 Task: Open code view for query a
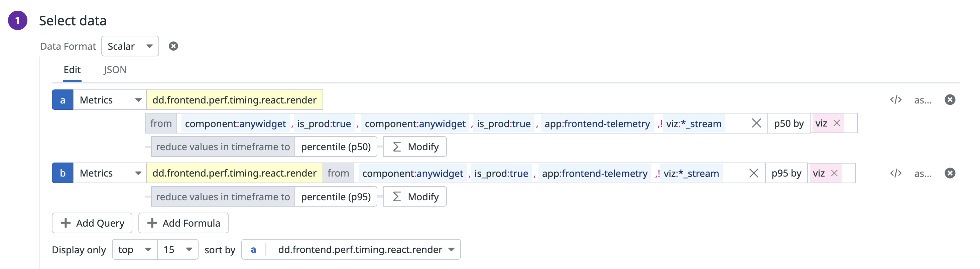[895, 100]
